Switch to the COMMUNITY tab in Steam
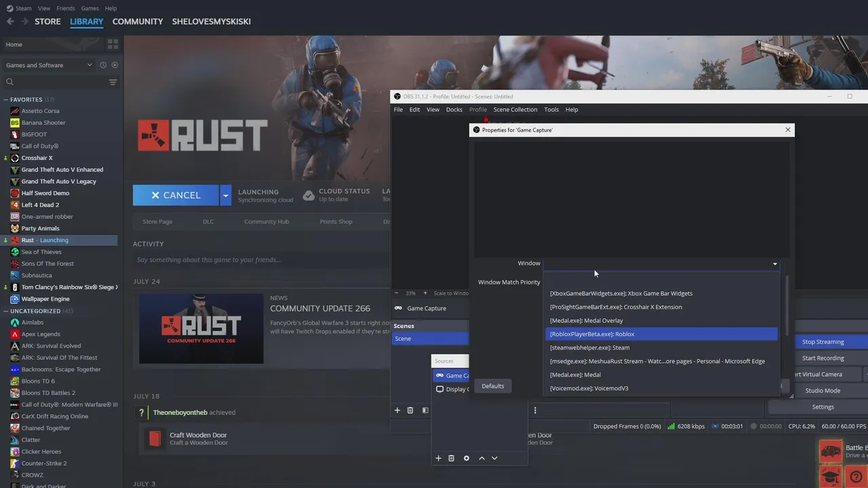The image size is (868, 488). (x=138, y=22)
